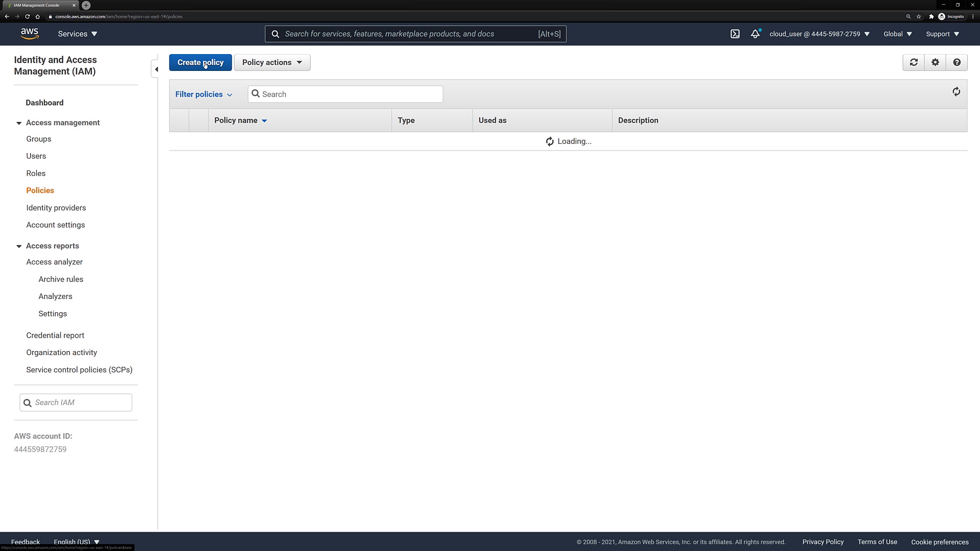Click the AWS logo home icon
The height and width of the screenshot is (551, 980).
tap(30, 34)
